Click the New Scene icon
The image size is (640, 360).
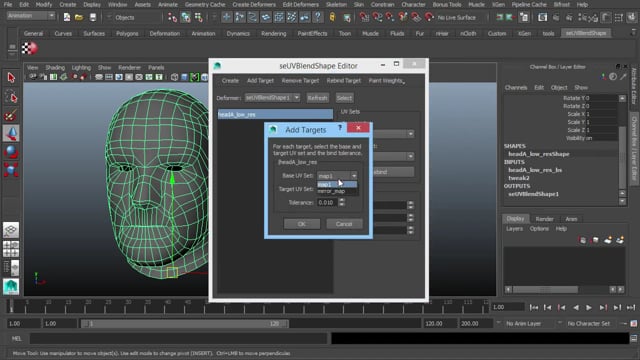[67, 17]
